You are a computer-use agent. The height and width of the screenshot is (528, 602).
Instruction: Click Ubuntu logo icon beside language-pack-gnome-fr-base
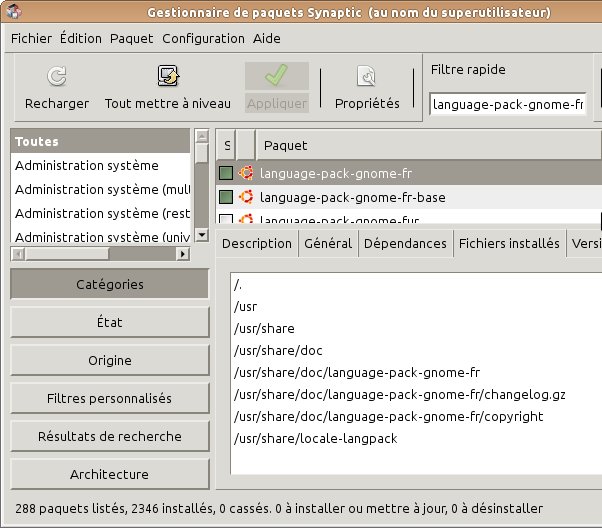pos(246,197)
